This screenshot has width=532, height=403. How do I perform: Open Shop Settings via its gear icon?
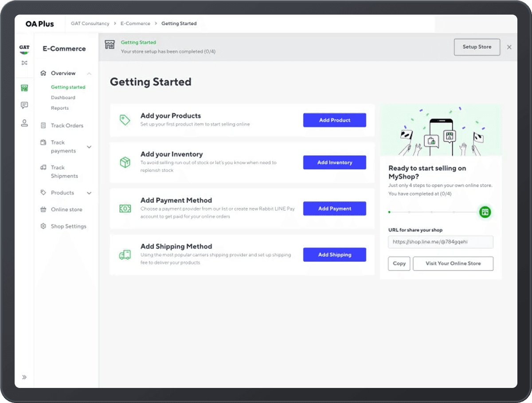[x=43, y=226]
